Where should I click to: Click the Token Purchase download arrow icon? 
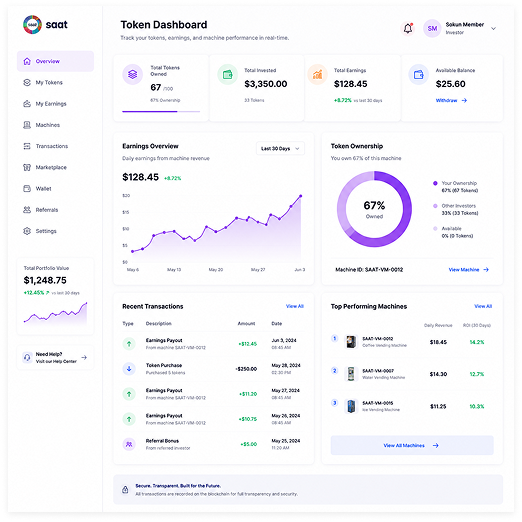pyautogui.click(x=129, y=369)
